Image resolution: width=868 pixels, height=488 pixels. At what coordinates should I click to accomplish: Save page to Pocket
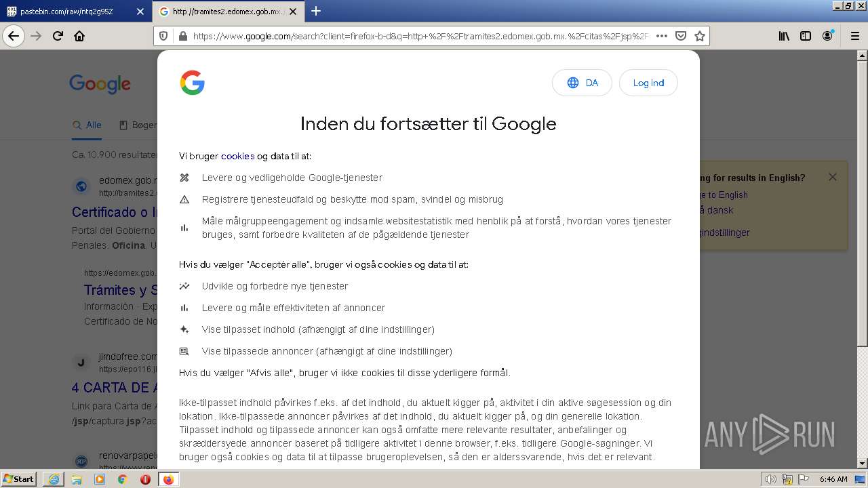tap(681, 36)
